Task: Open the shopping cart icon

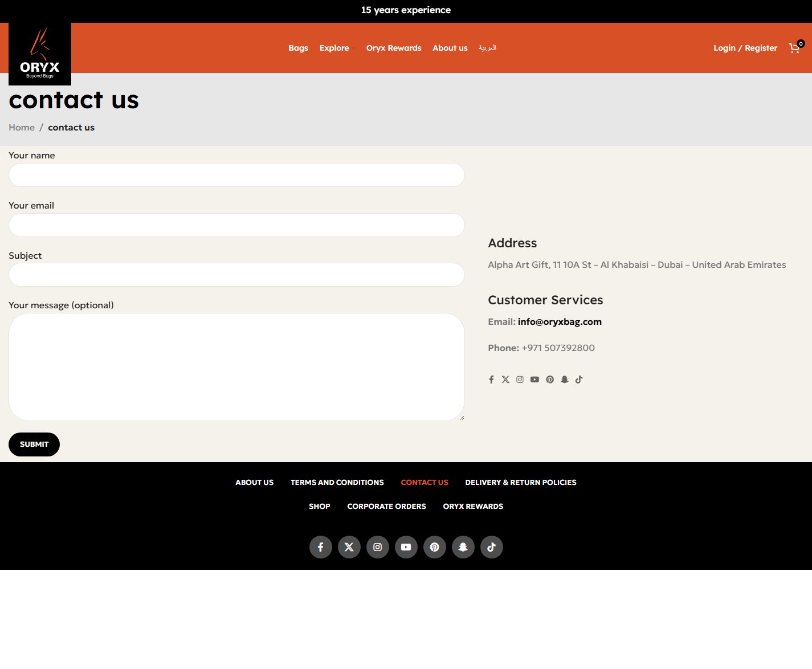Action: point(796,48)
